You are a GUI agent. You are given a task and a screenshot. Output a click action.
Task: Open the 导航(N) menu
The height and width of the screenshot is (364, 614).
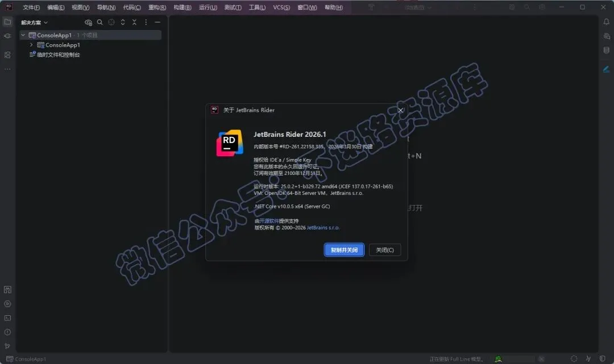click(x=106, y=7)
